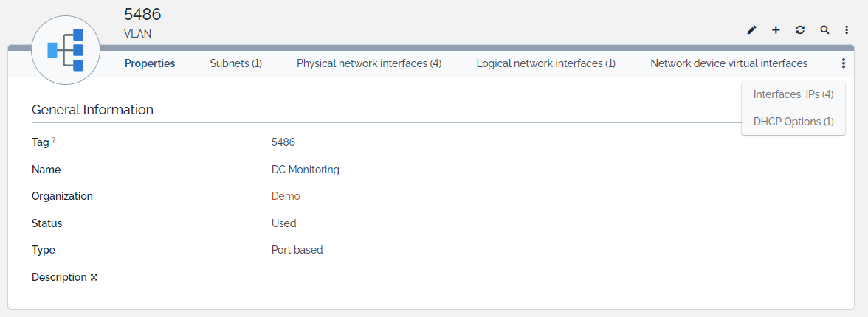The width and height of the screenshot is (868, 317).
Task: Click the expand icon next to Description
Action: 94,278
